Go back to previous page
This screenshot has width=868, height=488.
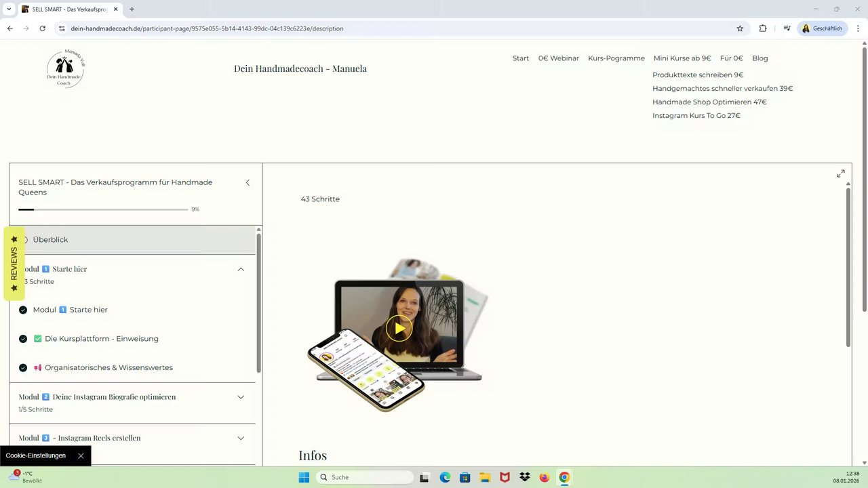pyautogui.click(x=9, y=28)
